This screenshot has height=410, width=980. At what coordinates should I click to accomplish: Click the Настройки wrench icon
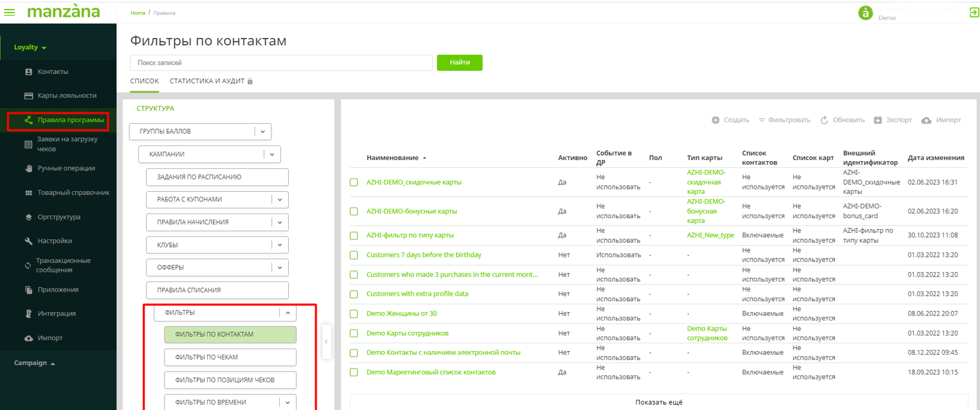28,241
